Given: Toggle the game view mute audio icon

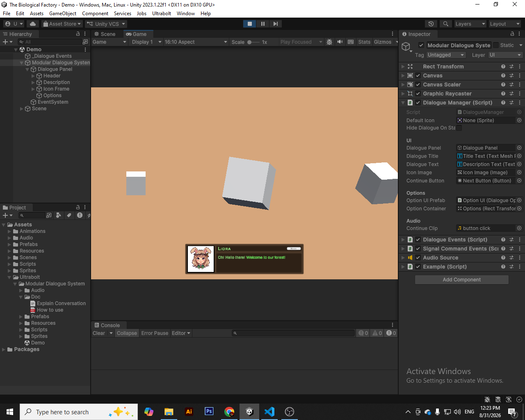Looking at the screenshot, I should pos(340,42).
